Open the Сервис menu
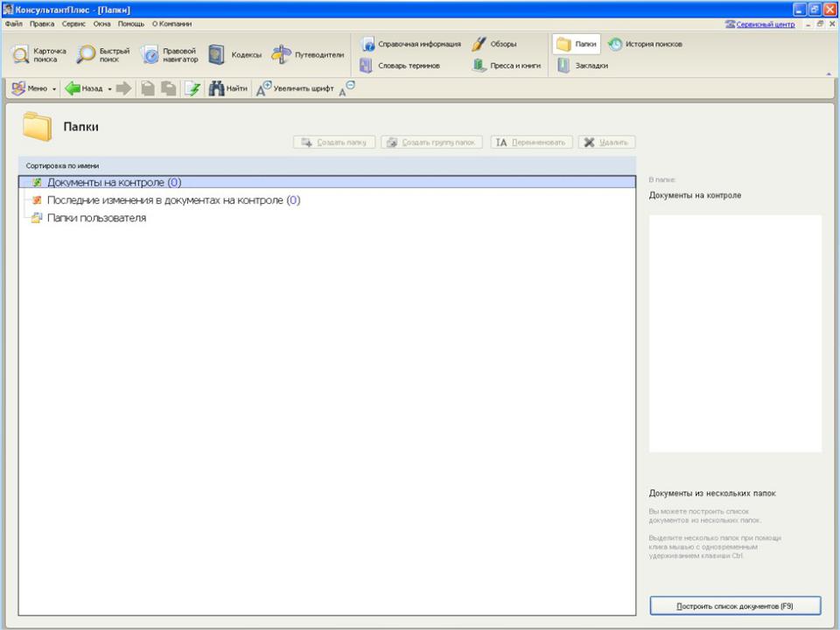Image resolution: width=840 pixels, height=630 pixels. [73, 24]
